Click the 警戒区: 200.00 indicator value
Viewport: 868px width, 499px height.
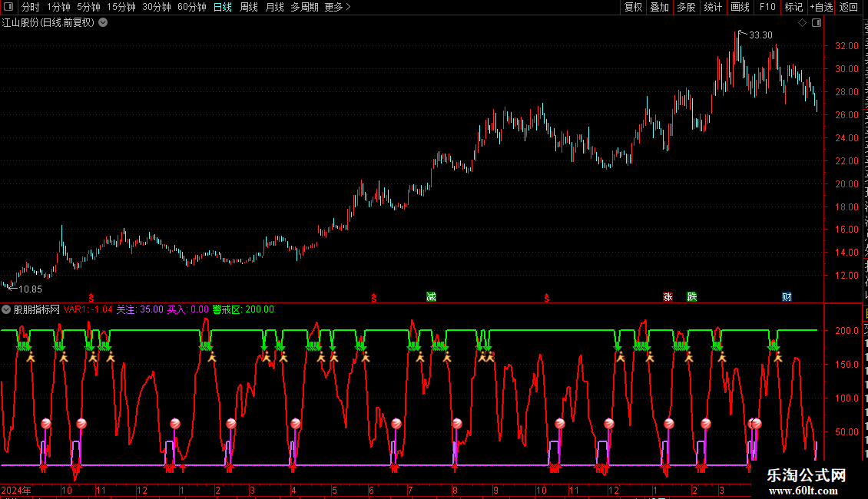pyautogui.click(x=243, y=309)
